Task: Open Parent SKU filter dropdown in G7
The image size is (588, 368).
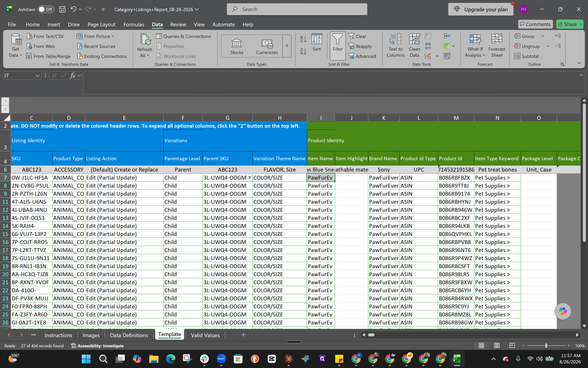Action: point(249,178)
